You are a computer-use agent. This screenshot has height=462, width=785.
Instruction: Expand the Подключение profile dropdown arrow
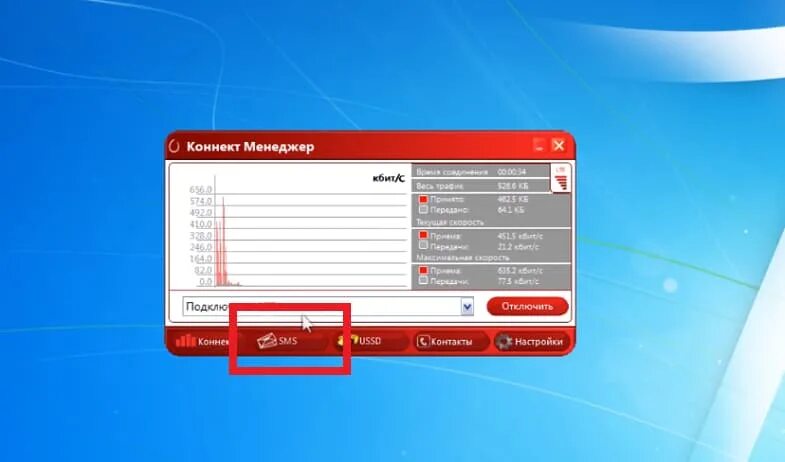467,306
